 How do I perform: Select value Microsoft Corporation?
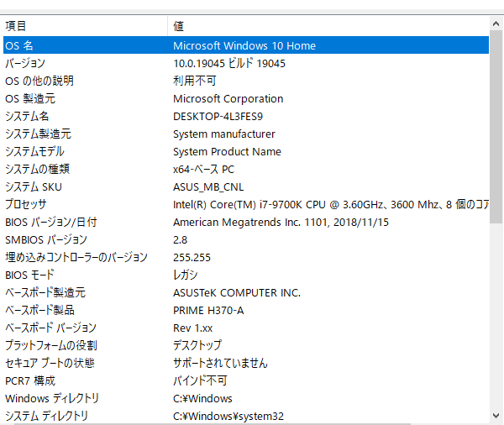tap(228, 99)
